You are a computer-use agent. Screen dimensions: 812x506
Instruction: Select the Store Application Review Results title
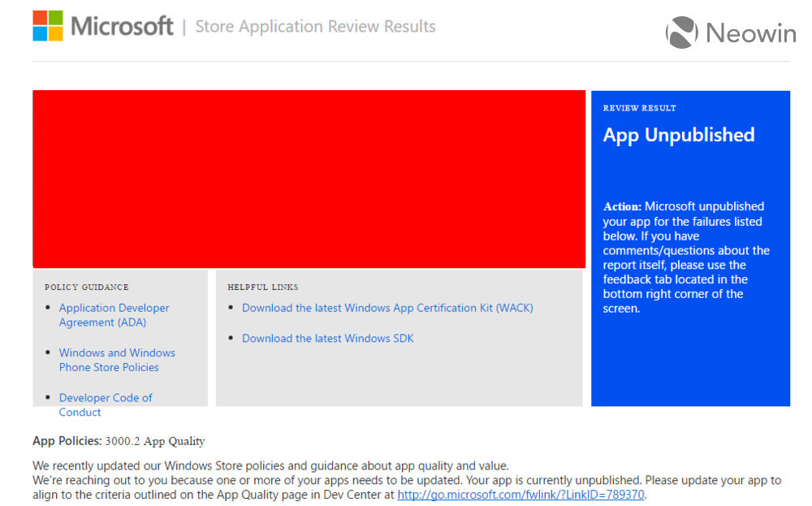tap(315, 27)
